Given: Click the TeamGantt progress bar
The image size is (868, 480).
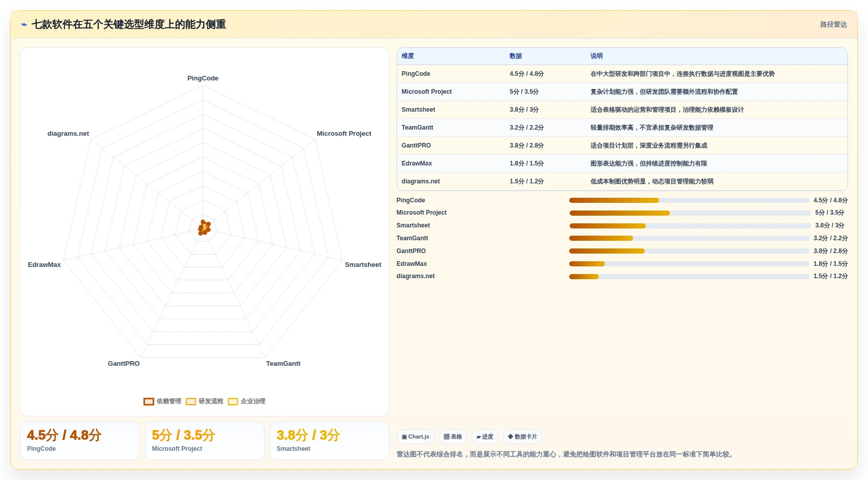Looking at the screenshot, I should click(689, 238).
